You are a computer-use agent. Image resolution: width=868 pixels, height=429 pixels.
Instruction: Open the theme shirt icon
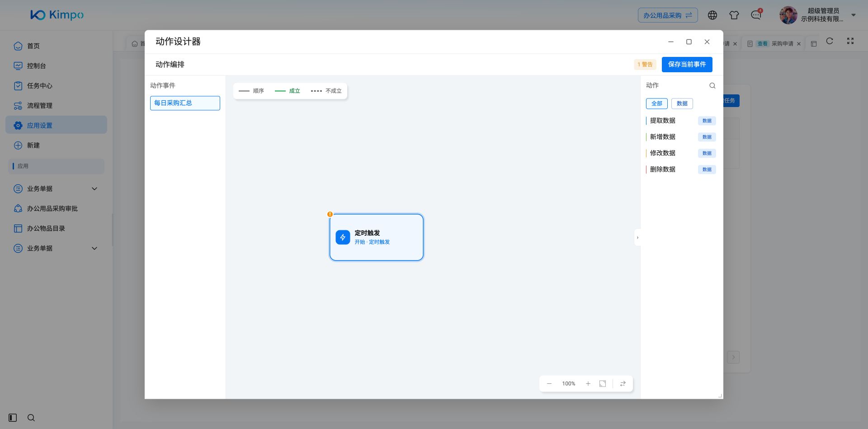734,15
